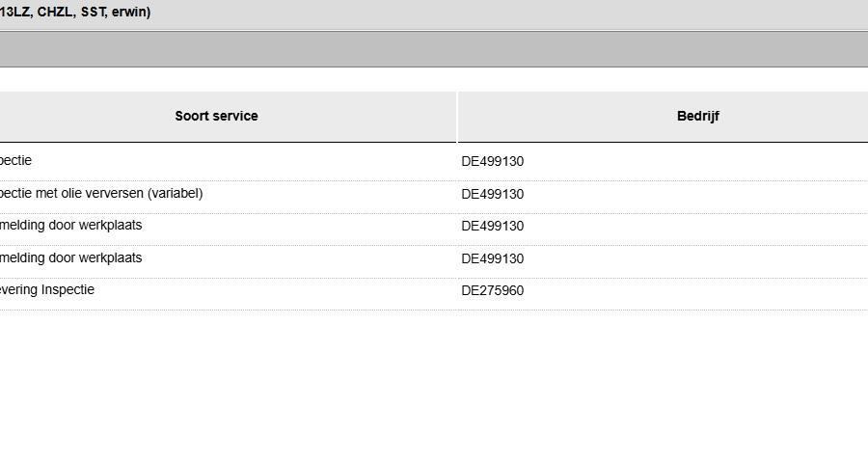Click the lower "melding door werkplaats" entry
Viewport: 868px width, 460px height.
70,258
